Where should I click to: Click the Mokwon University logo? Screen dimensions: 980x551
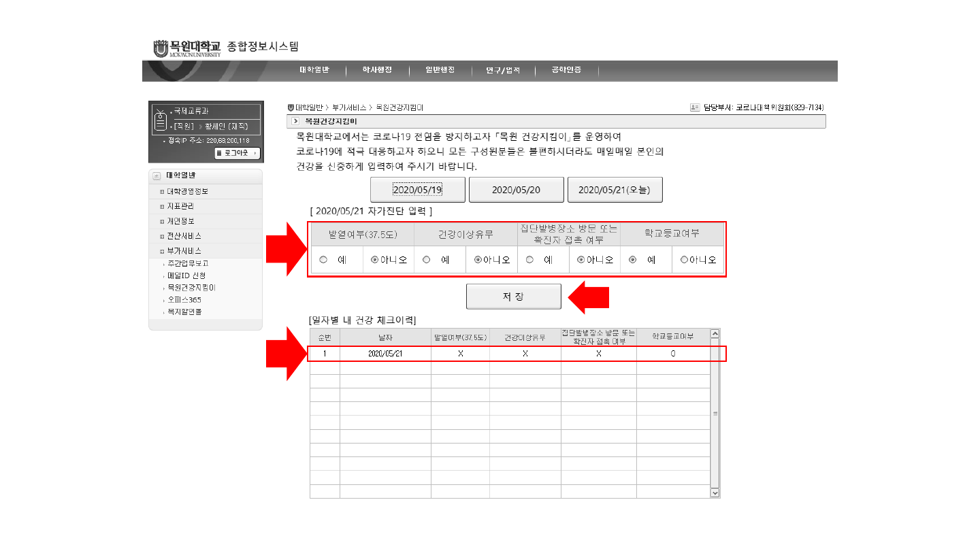tap(187, 48)
